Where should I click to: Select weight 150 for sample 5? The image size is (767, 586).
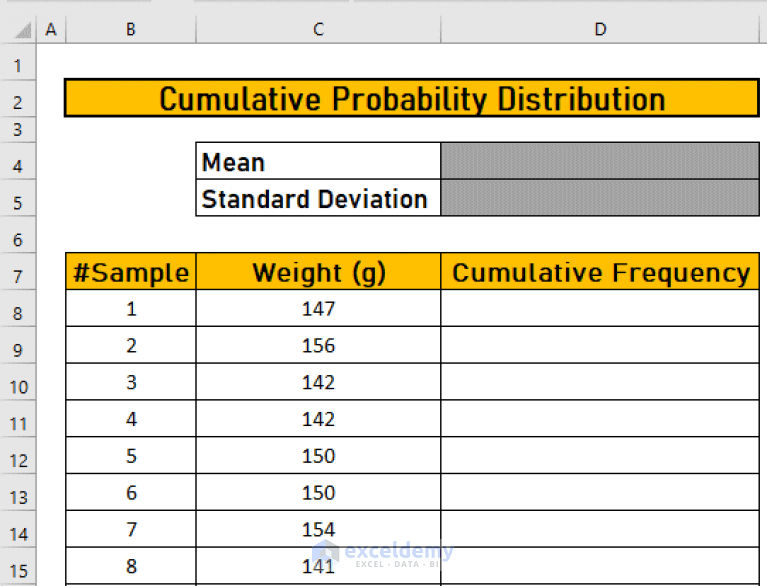(x=318, y=455)
